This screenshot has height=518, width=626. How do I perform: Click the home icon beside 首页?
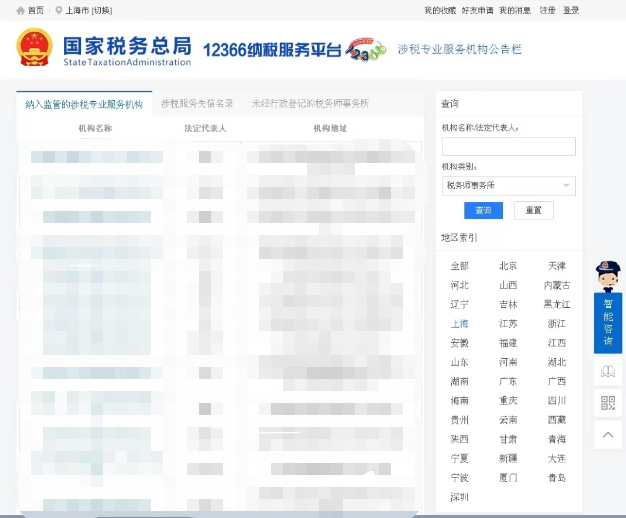(20, 10)
